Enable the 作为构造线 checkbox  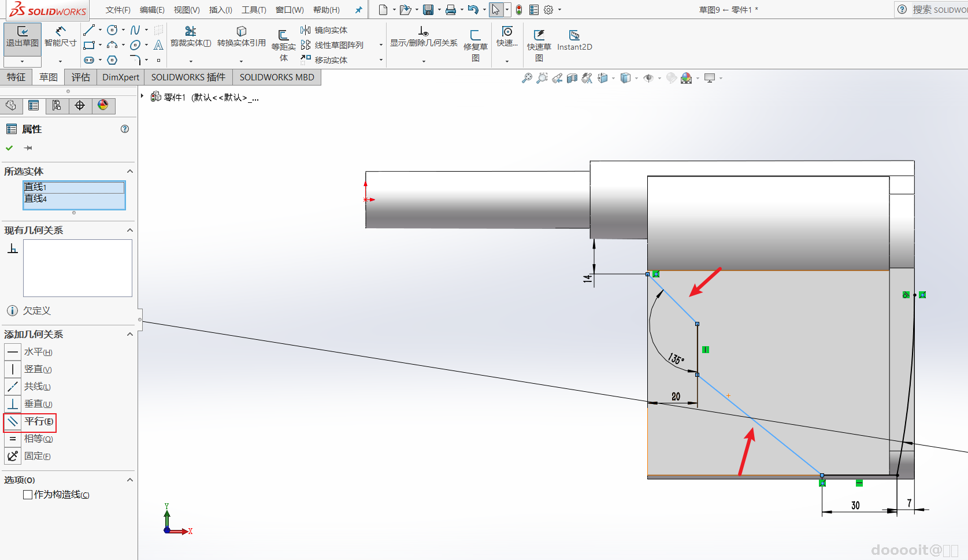coord(28,495)
